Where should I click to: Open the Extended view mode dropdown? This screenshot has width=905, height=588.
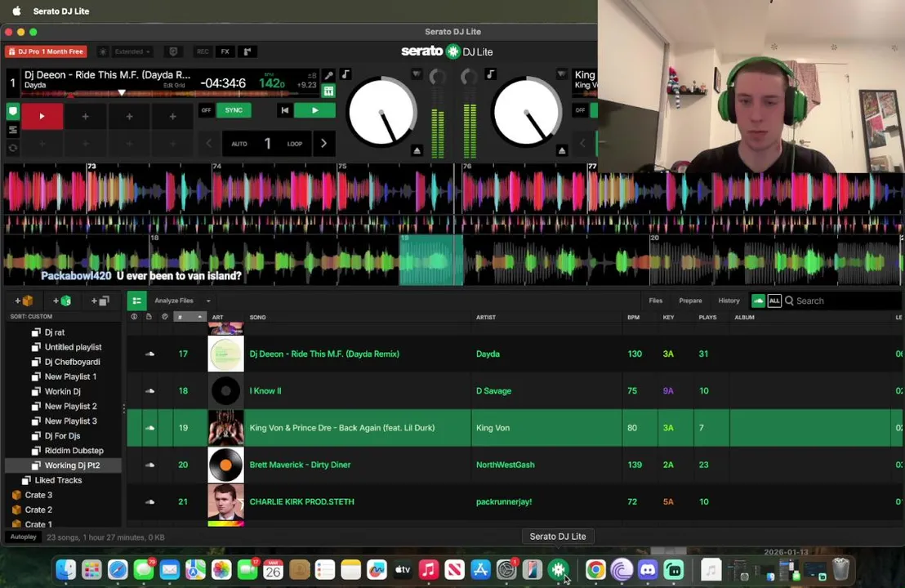click(132, 51)
